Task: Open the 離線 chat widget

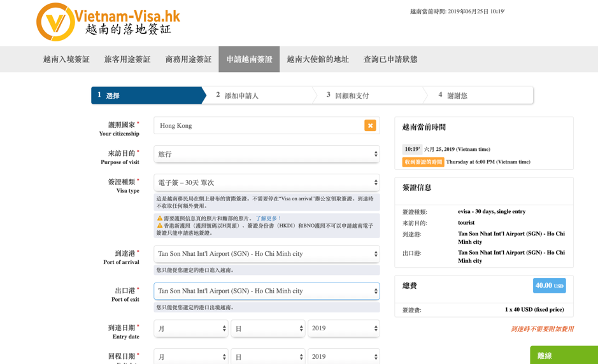Action: (x=563, y=355)
